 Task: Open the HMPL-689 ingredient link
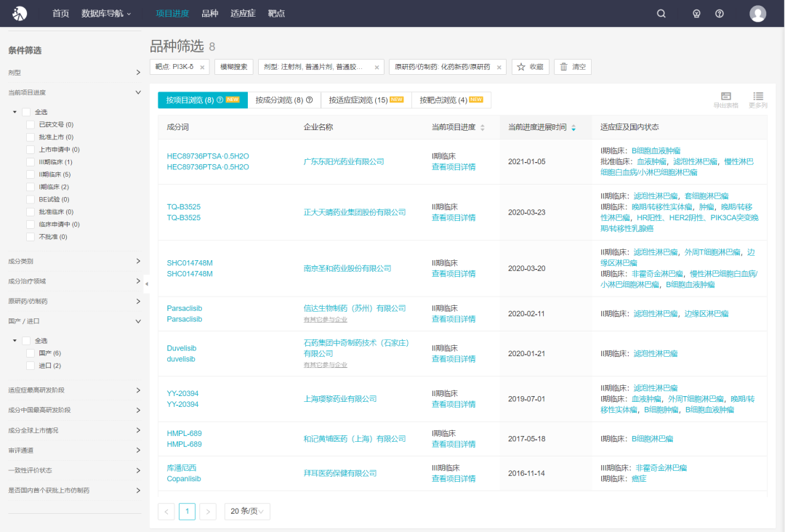click(184, 433)
